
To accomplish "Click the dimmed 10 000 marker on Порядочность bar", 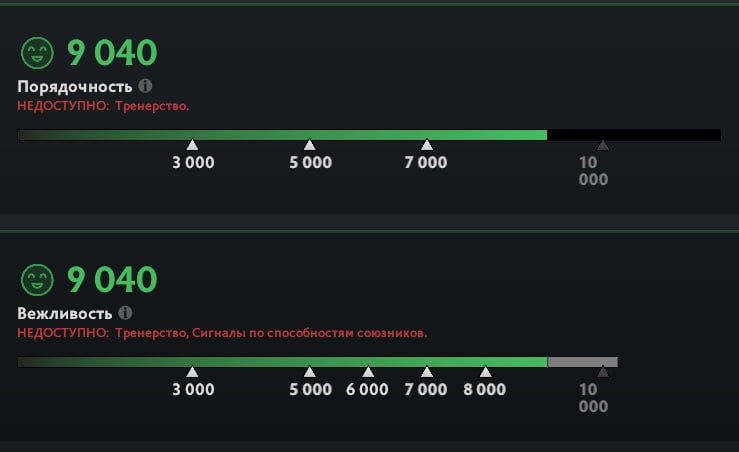I will pyautogui.click(x=603, y=145).
